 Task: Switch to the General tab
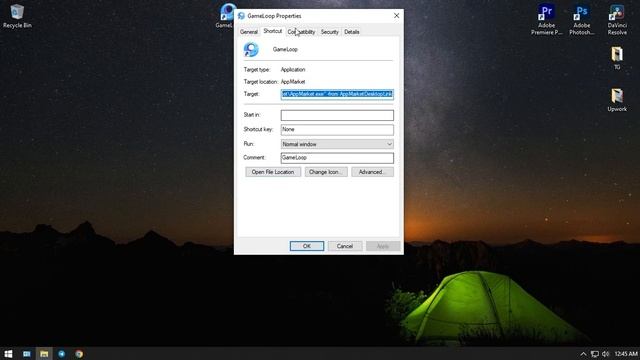click(x=249, y=32)
